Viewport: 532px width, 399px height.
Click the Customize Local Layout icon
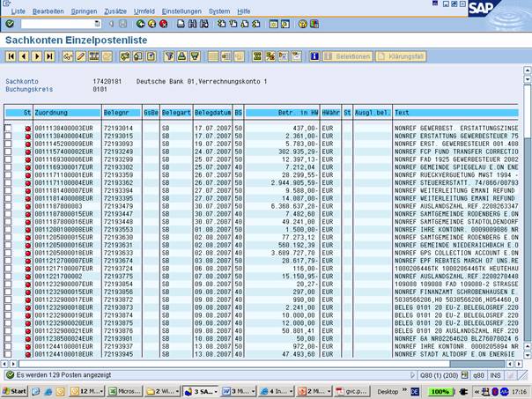click(x=314, y=24)
